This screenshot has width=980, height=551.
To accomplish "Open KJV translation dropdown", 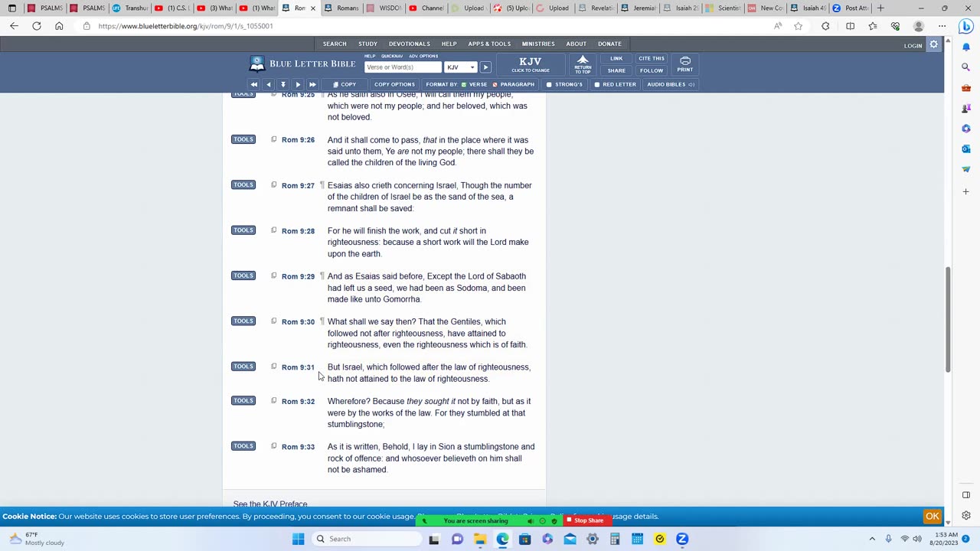I will 461,67.
